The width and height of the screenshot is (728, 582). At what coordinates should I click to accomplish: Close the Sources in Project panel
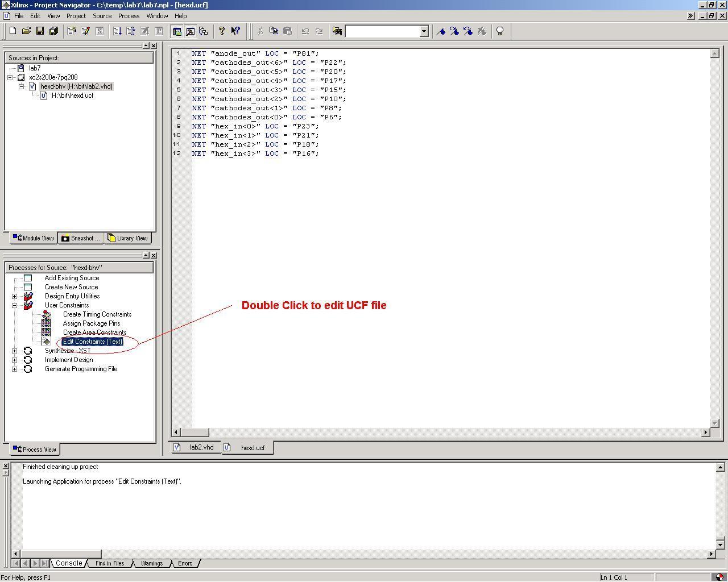(154, 45)
